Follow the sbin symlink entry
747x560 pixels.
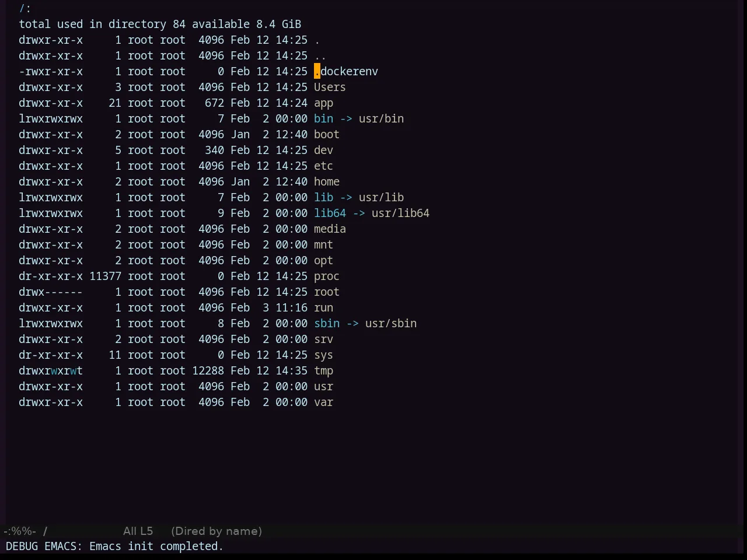click(x=326, y=323)
